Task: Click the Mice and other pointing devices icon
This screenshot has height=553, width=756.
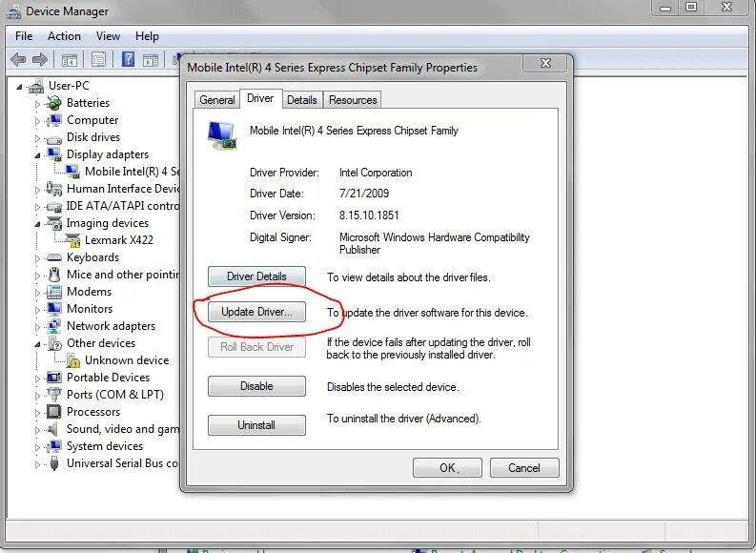Action: pos(54,275)
